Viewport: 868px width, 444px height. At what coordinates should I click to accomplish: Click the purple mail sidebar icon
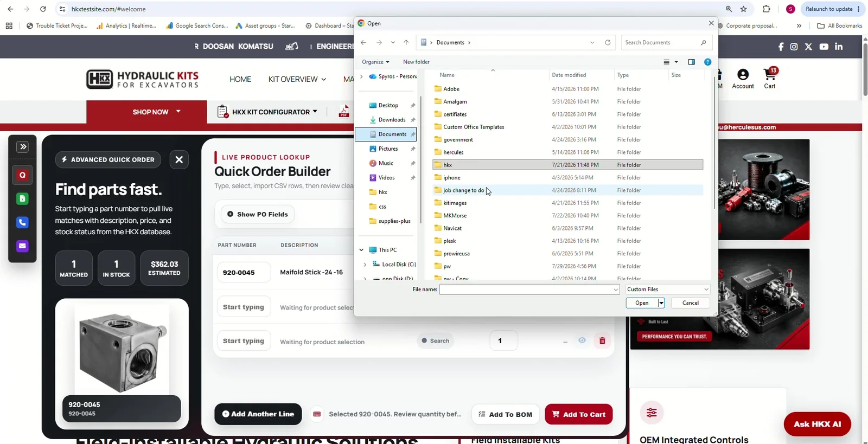pos(22,246)
